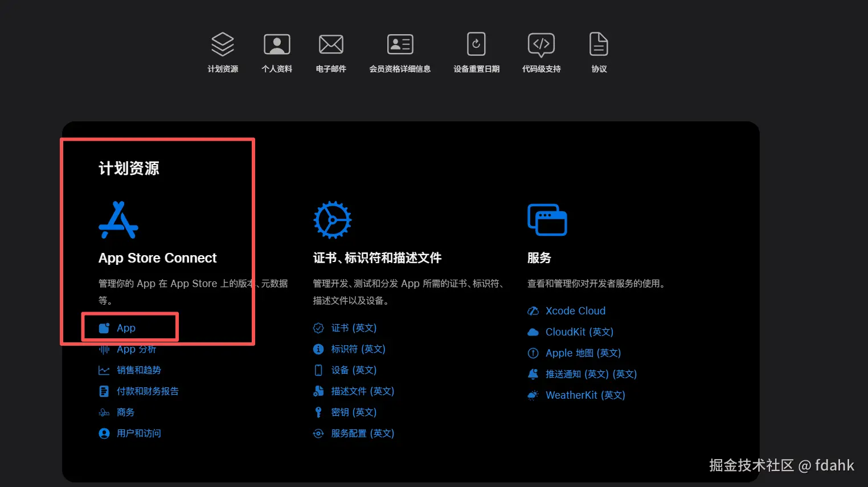
Task: Open the 设备 (英文) link
Action: coord(354,370)
